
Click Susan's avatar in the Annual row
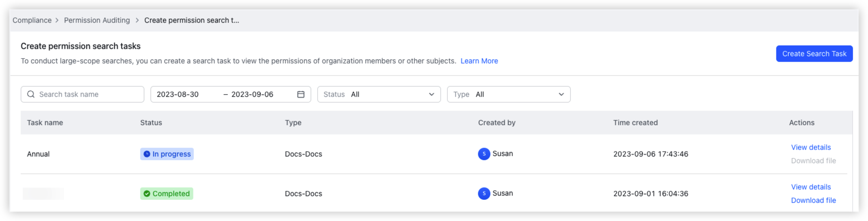[484, 154]
